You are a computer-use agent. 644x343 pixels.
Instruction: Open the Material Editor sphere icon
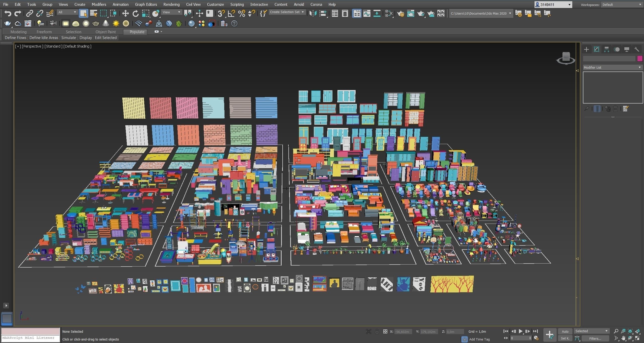pos(389,13)
